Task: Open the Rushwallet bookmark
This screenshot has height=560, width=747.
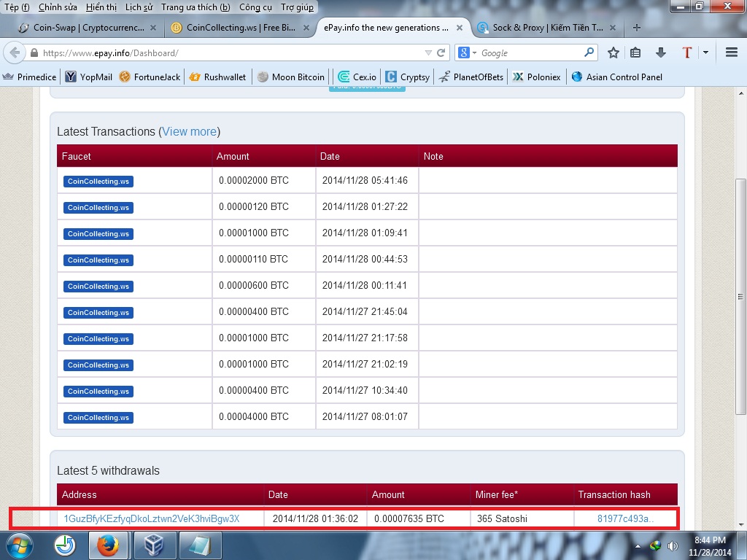Action: click(217, 77)
